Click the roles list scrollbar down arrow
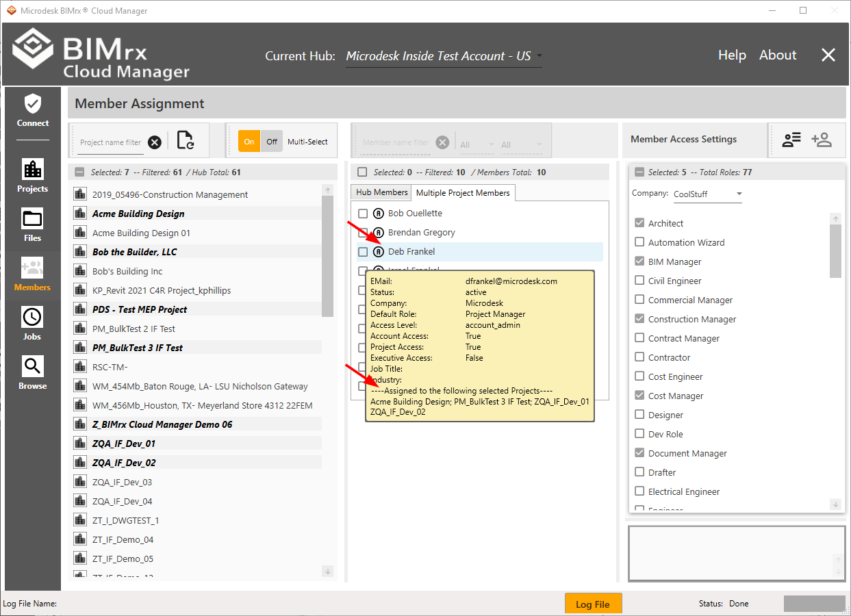The image size is (851, 616). pos(835,504)
